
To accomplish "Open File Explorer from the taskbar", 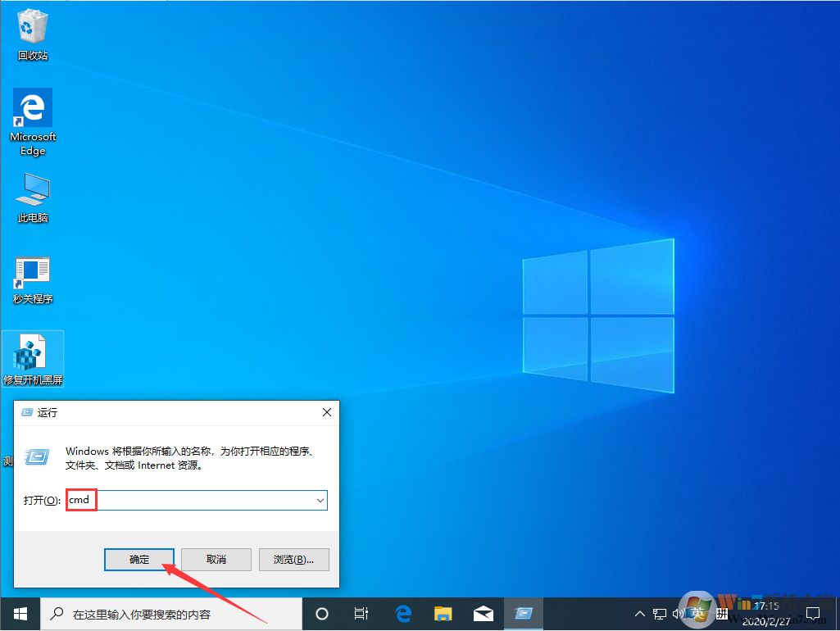I will coord(443,613).
